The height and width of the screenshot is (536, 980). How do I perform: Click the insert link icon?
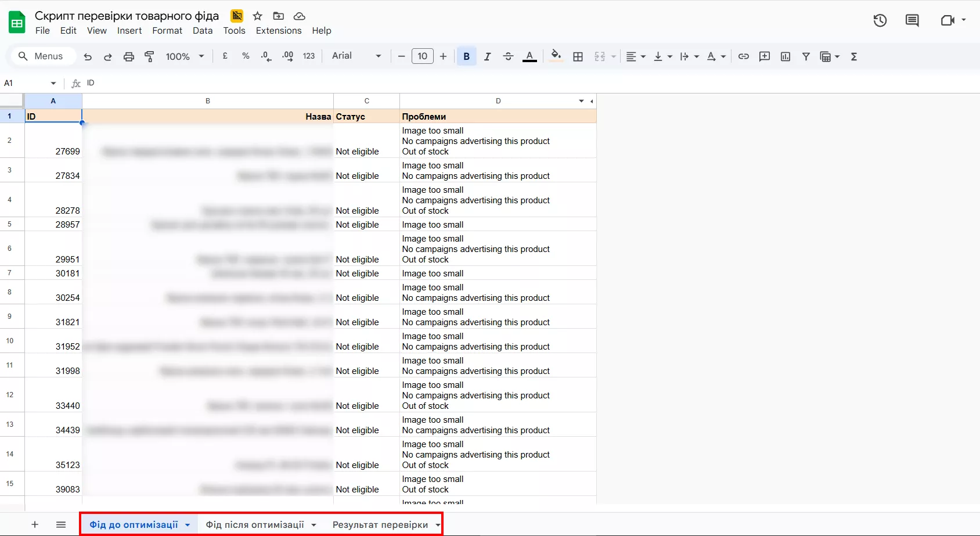(x=743, y=56)
